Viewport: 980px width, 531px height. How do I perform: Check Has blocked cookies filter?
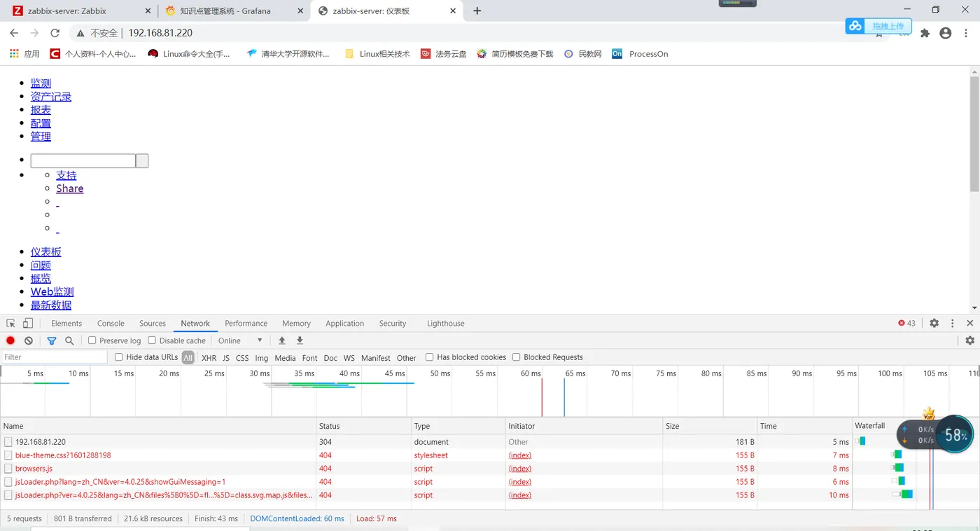click(x=430, y=357)
